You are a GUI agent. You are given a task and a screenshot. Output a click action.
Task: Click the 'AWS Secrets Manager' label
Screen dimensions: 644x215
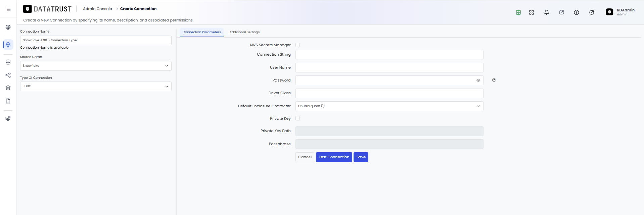point(270,45)
